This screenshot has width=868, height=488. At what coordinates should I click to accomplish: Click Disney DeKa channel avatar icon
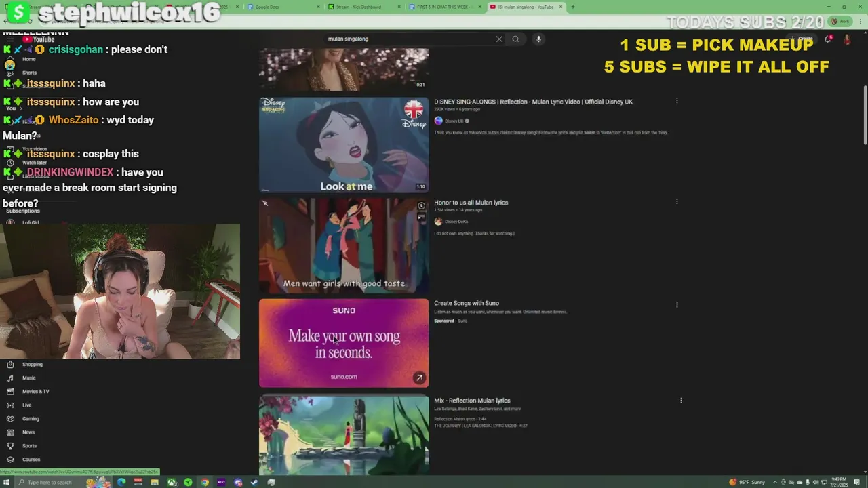pyautogui.click(x=438, y=222)
